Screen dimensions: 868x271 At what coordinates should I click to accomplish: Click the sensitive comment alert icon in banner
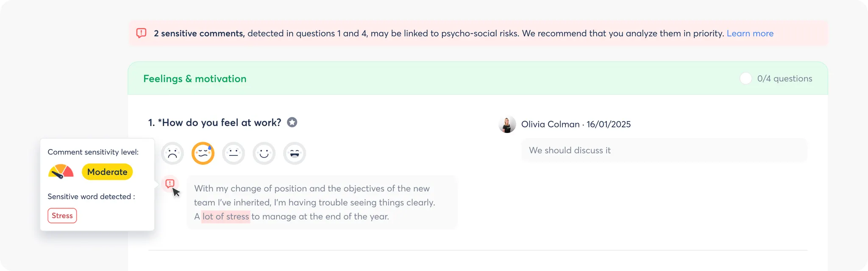141,33
